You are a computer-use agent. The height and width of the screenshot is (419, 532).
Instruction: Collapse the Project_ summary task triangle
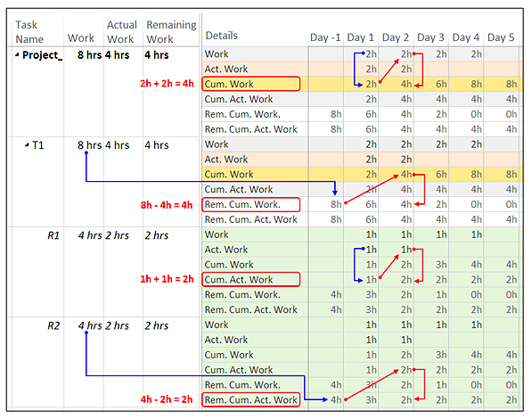[17, 54]
